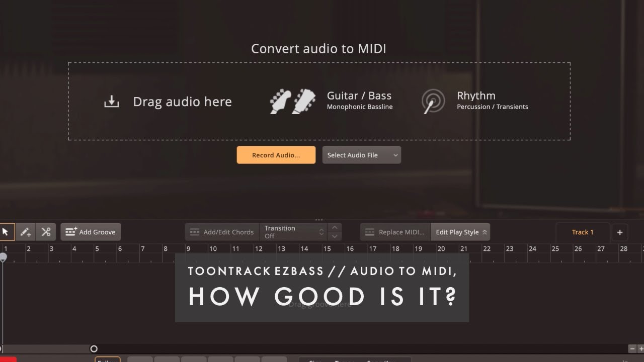Click the panel resize grip dots

[x=319, y=220]
